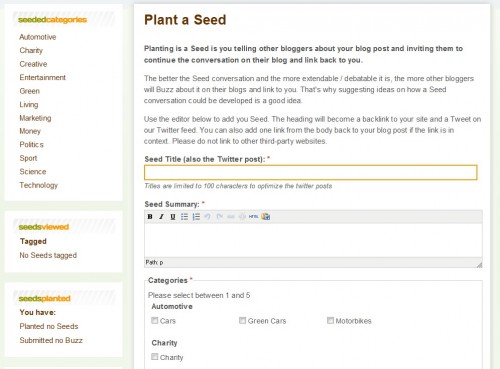Image resolution: width=500 pixels, height=369 pixels.
Task: Open the Sport category link
Action: click(28, 158)
